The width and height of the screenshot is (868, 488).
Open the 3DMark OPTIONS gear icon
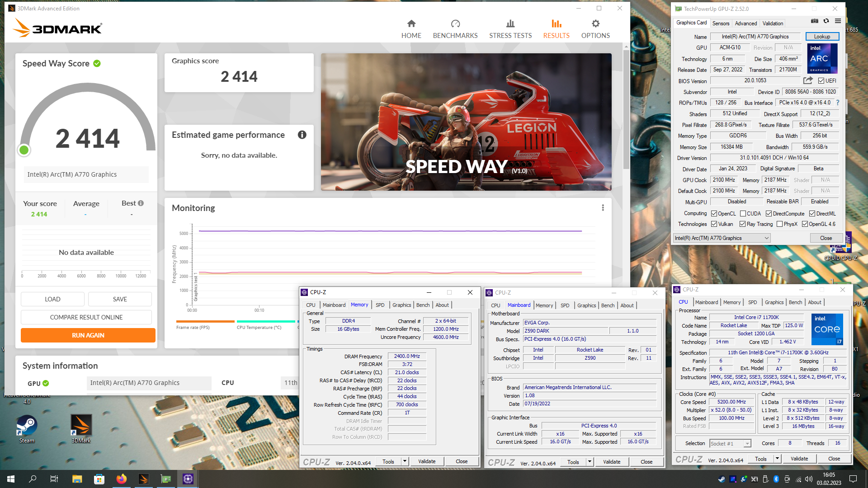point(595,23)
